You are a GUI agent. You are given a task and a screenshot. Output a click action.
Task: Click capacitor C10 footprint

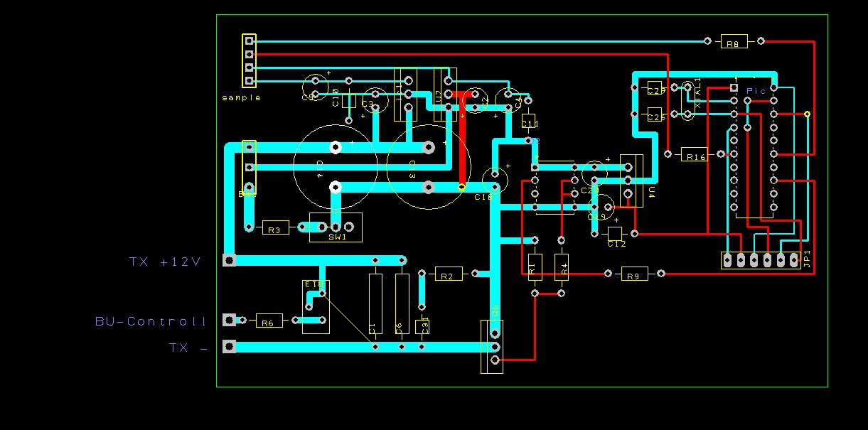tap(348, 101)
